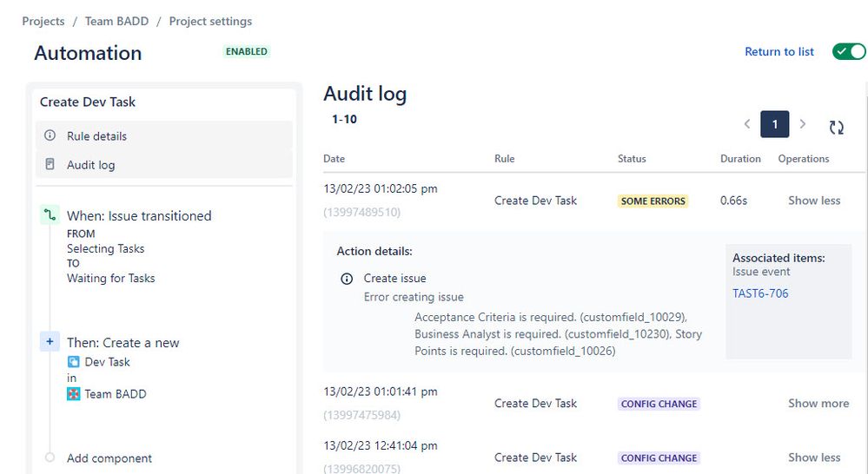Click the Error creating issue message
868x474 pixels.
[414, 297]
